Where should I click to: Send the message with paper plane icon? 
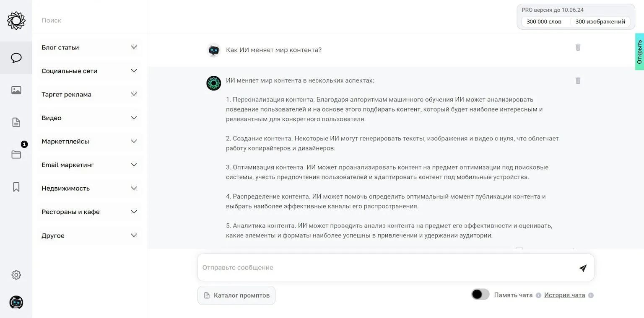[583, 268]
